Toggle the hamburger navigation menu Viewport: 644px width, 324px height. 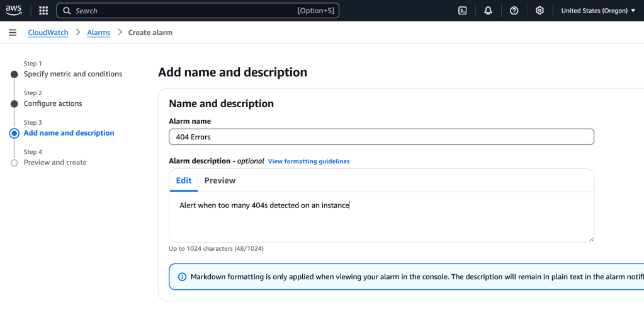coord(13,33)
